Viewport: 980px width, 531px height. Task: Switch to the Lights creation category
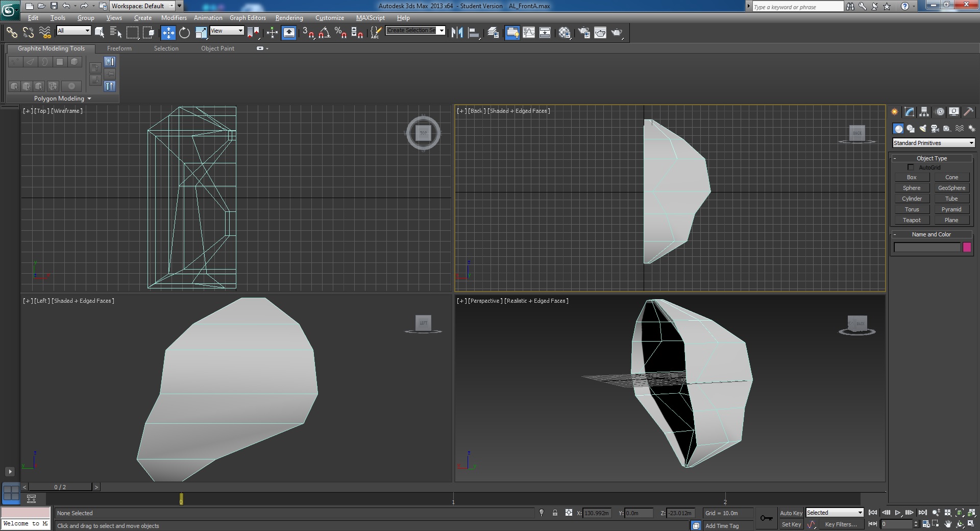(922, 129)
